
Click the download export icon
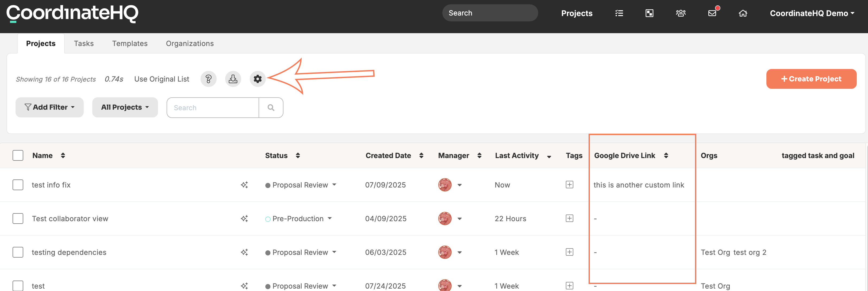pyautogui.click(x=233, y=79)
